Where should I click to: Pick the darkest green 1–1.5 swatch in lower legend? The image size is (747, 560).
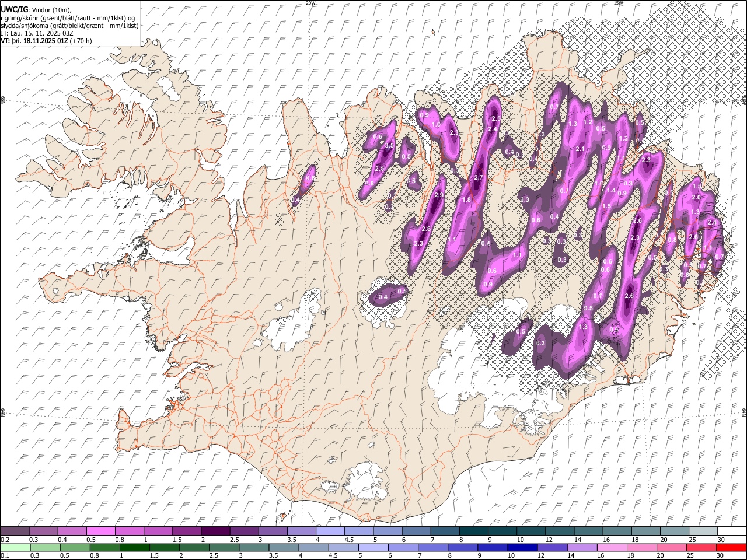(134, 548)
